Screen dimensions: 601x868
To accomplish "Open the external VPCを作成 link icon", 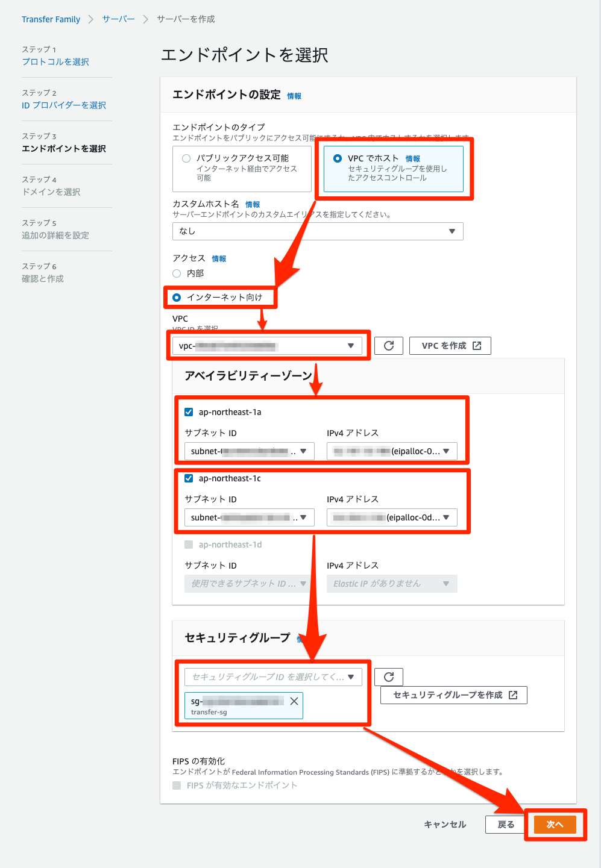I will (477, 345).
